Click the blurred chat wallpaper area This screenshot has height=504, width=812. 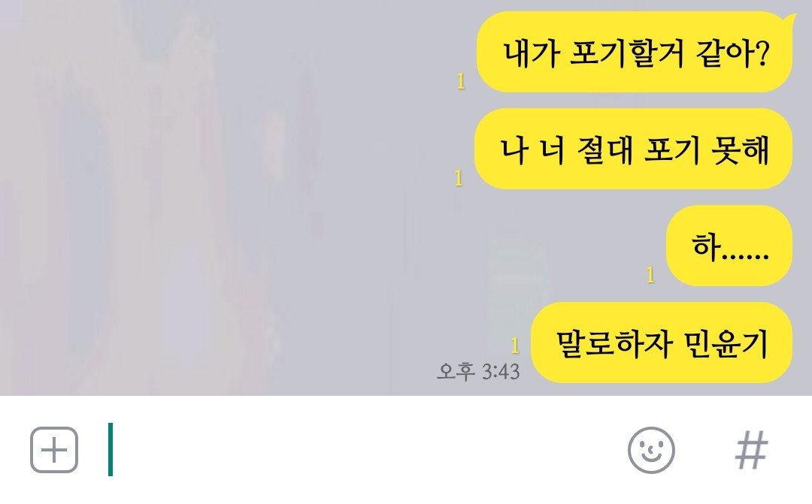click(208, 197)
